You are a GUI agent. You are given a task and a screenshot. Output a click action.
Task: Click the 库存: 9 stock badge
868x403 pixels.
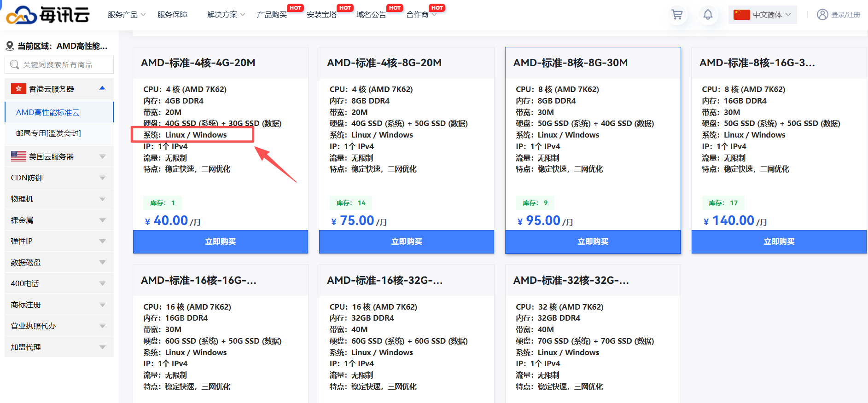(535, 203)
